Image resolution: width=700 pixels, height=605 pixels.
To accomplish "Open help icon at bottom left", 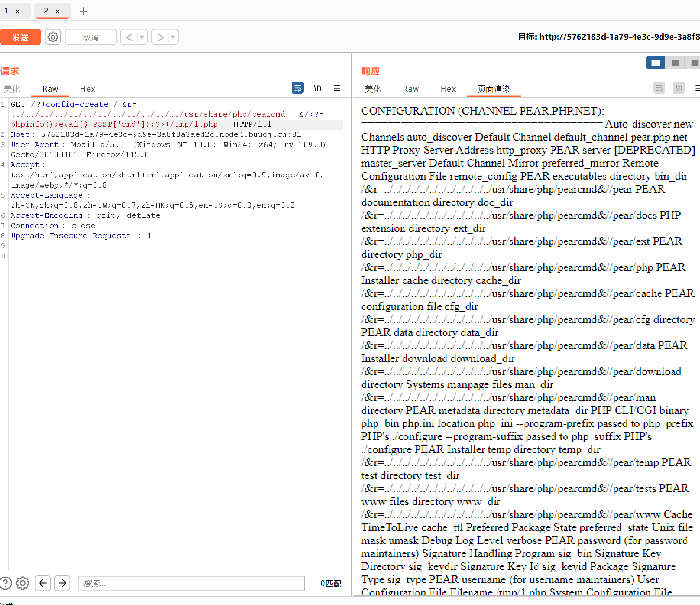I will pyautogui.click(x=5, y=583).
